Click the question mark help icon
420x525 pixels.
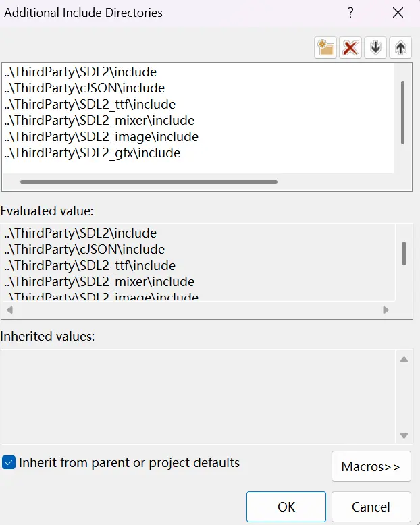[350, 13]
